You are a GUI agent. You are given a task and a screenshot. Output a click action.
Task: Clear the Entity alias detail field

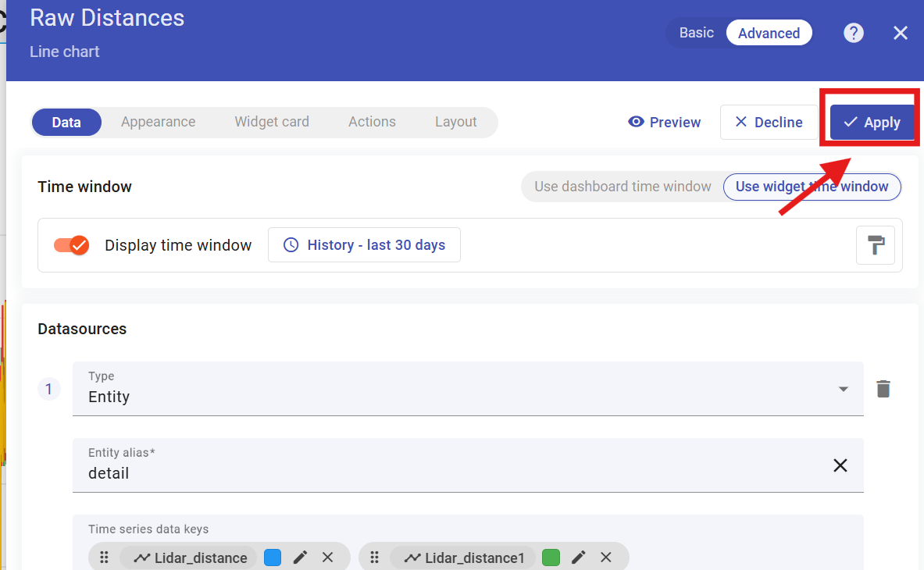click(840, 465)
